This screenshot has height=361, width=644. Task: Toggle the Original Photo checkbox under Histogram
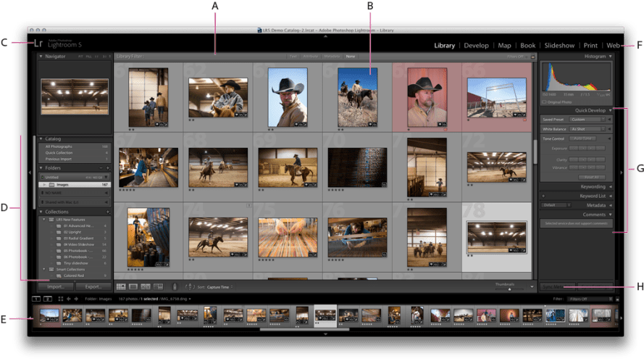545,101
